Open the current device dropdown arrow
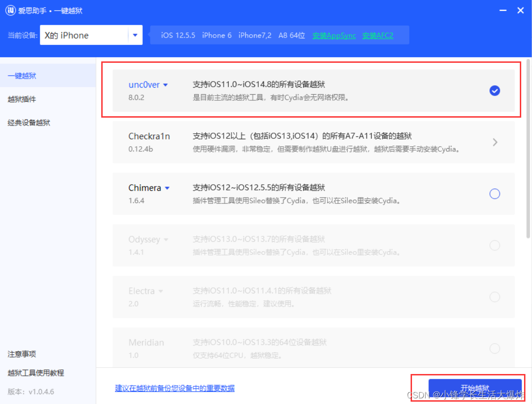 pyautogui.click(x=135, y=35)
